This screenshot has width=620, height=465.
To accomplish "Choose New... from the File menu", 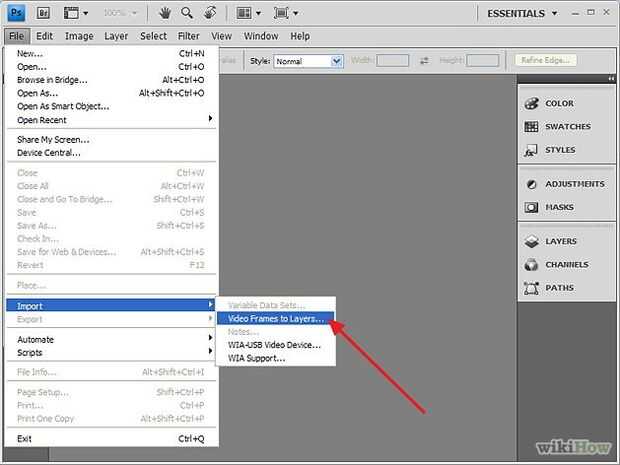I will pos(111,53).
